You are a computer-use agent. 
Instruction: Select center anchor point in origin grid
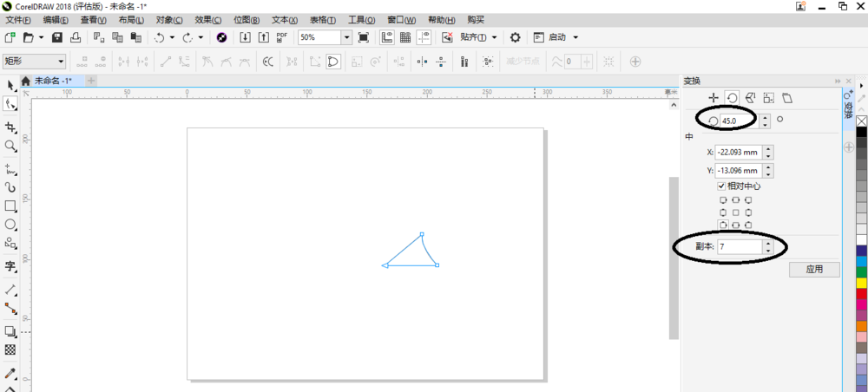point(736,212)
